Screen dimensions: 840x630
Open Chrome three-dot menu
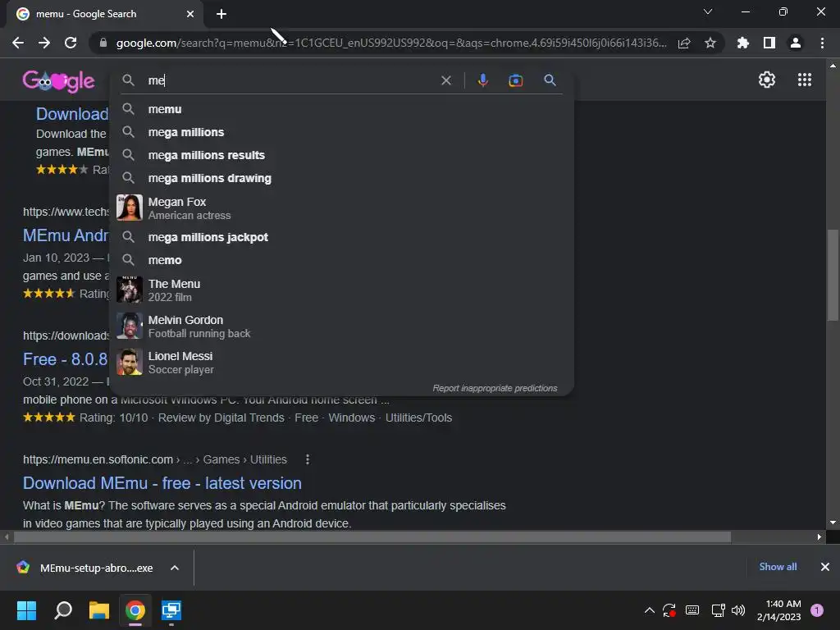coord(822,43)
